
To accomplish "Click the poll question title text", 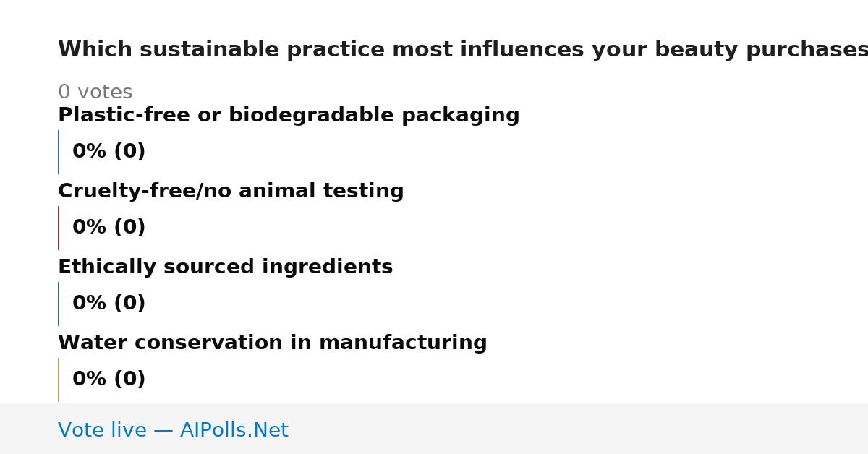I will click(463, 50).
